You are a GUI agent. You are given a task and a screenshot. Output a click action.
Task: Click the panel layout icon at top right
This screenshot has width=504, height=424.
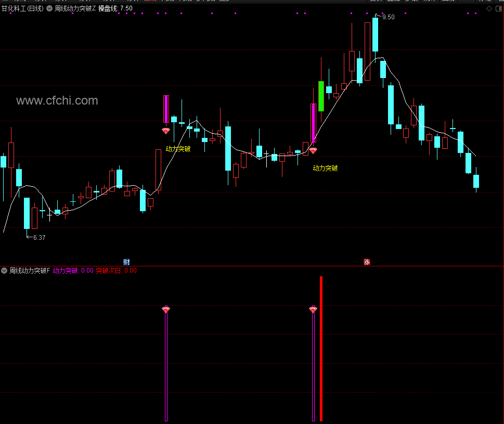point(499,9)
